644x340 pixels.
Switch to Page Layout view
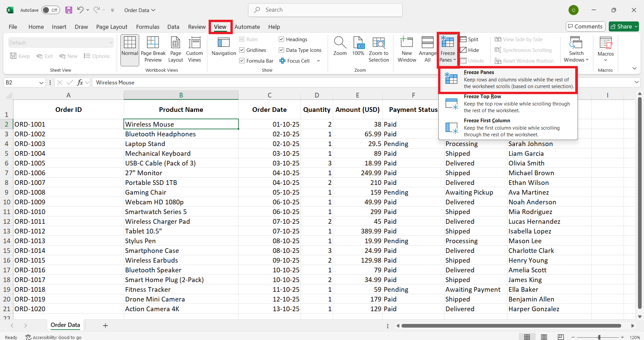pos(175,49)
